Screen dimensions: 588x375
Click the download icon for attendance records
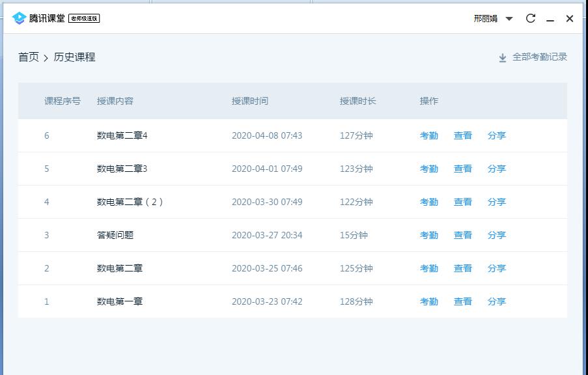point(503,57)
